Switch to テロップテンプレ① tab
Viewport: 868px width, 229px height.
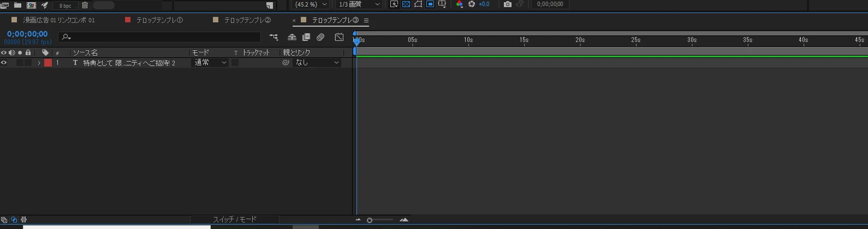(x=159, y=20)
